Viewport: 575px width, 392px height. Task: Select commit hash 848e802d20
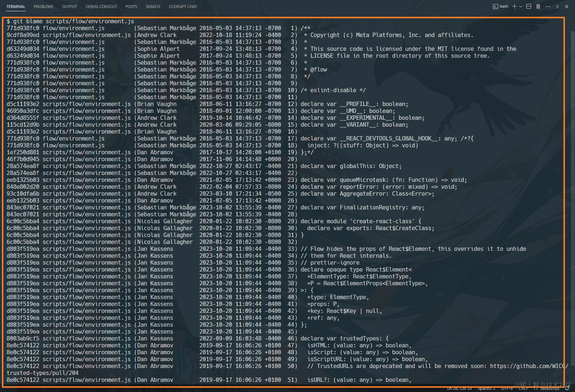click(23, 187)
